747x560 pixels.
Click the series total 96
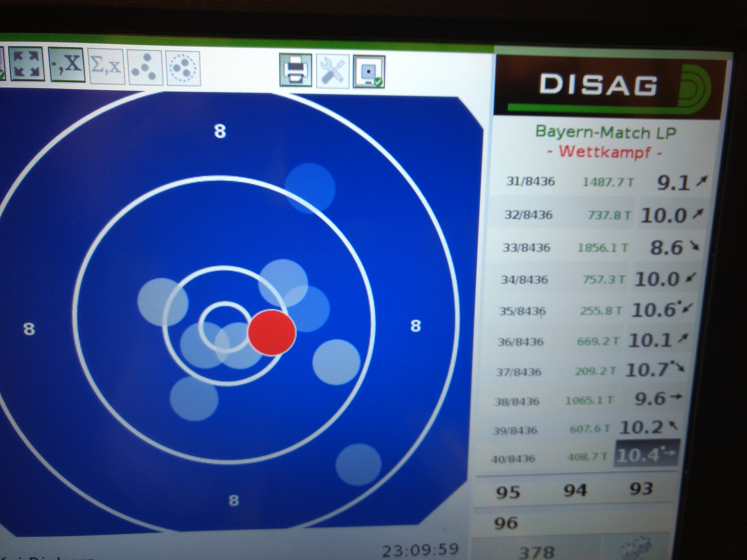click(x=506, y=523)
